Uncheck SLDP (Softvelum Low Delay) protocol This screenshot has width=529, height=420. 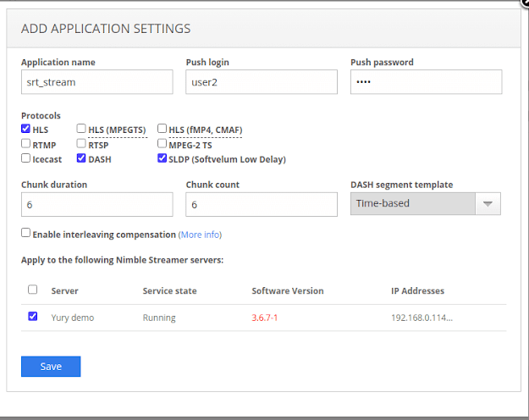(162, 158)
